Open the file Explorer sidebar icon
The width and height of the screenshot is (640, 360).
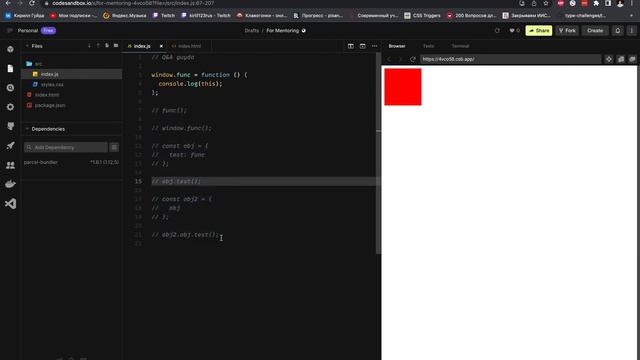tap(10, 69)
